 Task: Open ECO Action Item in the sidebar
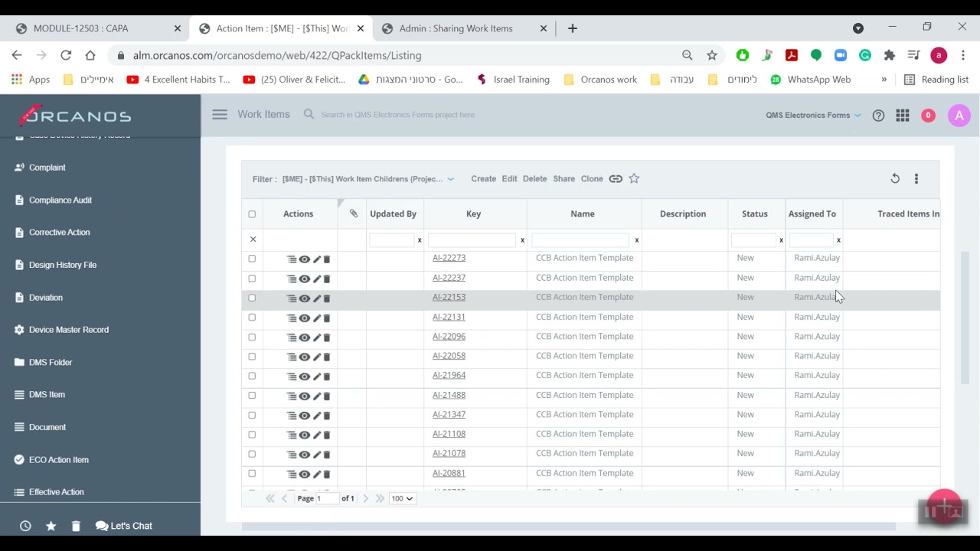58,460
